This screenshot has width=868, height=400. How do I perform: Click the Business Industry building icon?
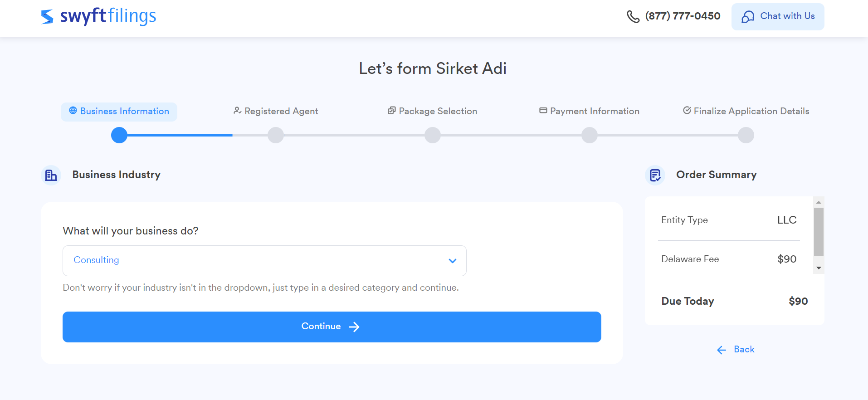point(51,175)
